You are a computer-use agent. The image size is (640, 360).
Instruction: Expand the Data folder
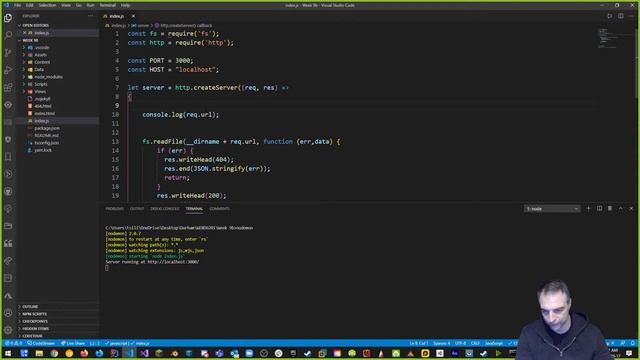[39, 69]
